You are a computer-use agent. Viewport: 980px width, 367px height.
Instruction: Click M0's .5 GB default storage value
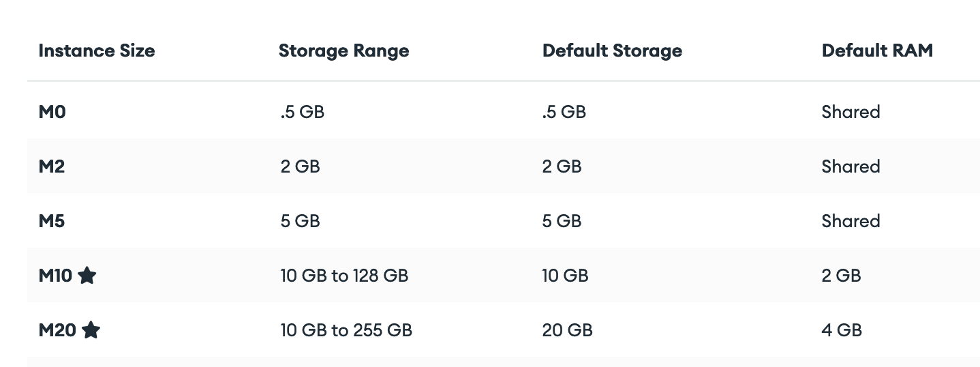(x=564, y=112)
